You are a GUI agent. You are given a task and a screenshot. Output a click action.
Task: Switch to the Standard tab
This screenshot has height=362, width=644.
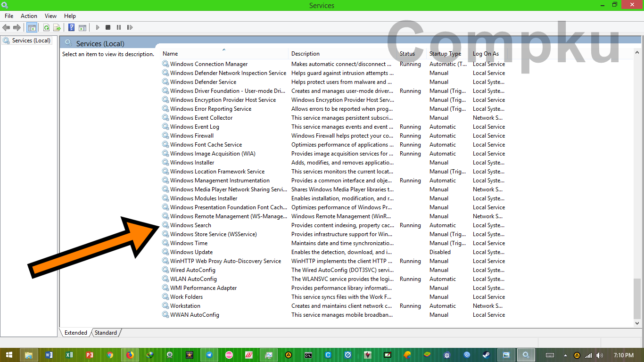coord(106,332)
